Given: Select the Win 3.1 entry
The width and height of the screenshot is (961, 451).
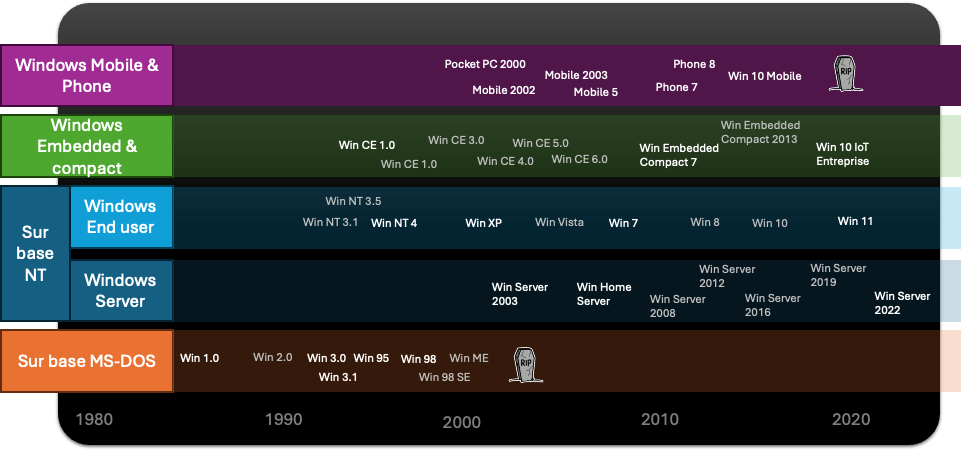Looking at the screenshot, I should [338, 377].
